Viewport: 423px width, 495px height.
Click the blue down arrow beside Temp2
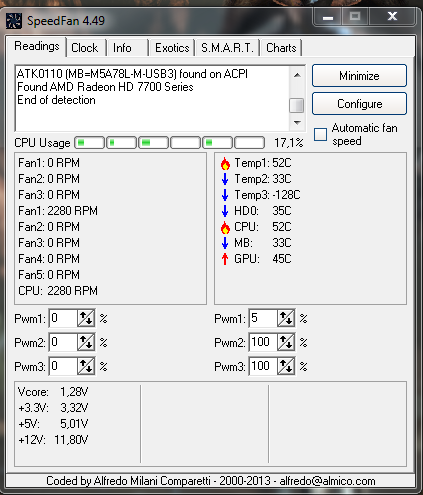click(225, 179)
